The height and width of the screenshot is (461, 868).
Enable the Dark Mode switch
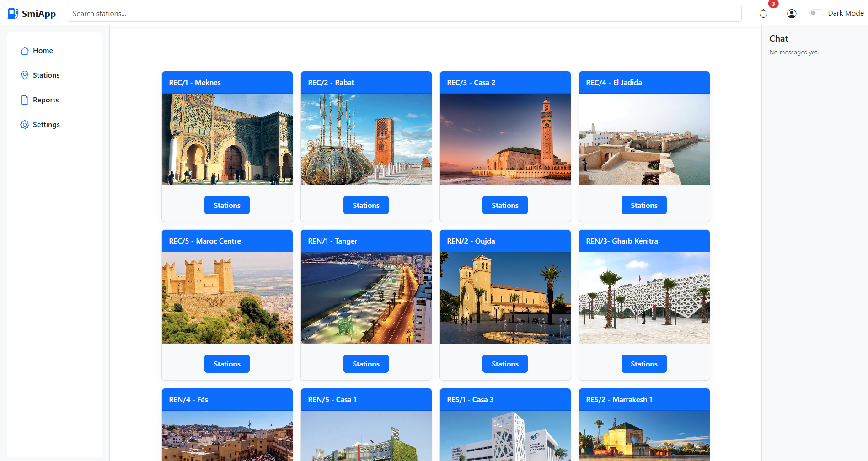click(x=816, y=13)
